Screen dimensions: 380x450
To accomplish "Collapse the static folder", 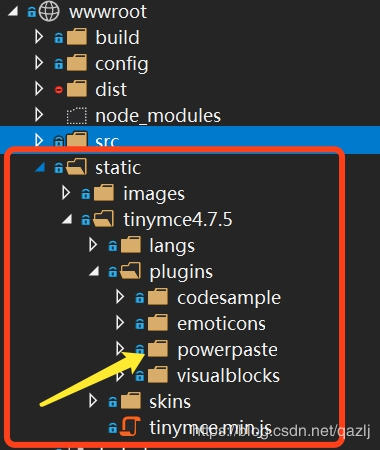I will click(x=40, y=167).
